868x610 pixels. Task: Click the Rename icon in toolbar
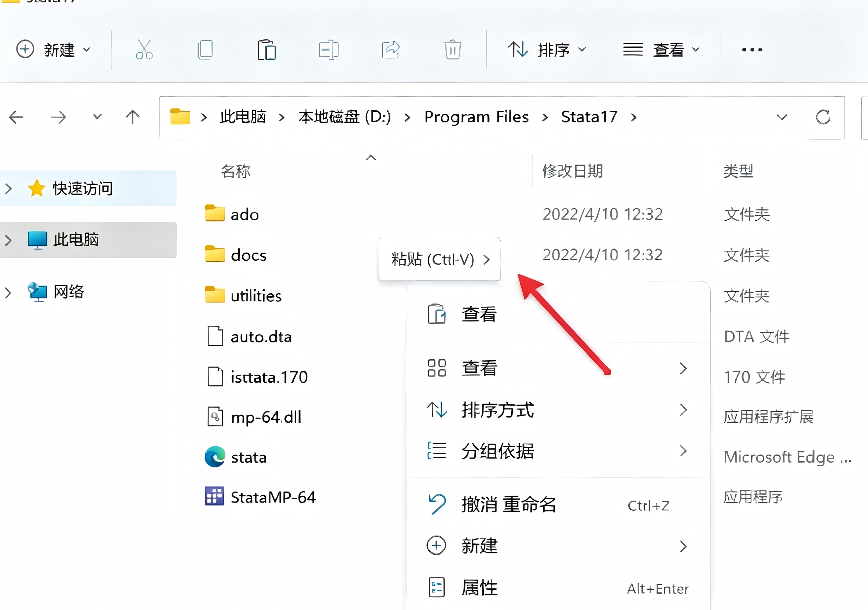pyautogui.click(x=328, y=49)
